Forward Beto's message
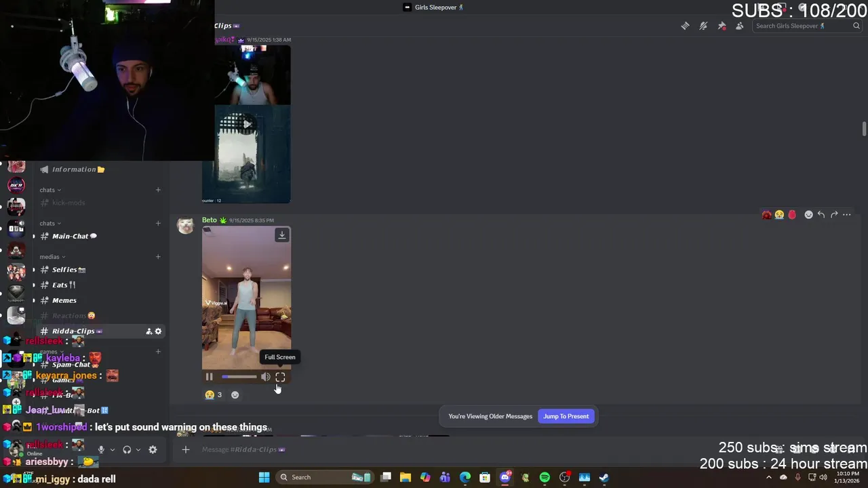Viewport: 868px width, 488px height. (x=834, y=215)
